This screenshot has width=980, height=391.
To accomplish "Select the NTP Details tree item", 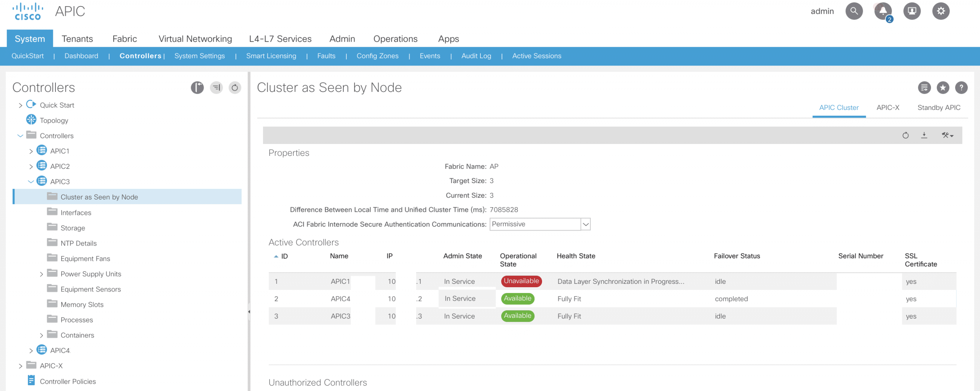I will tap(78, 243).
